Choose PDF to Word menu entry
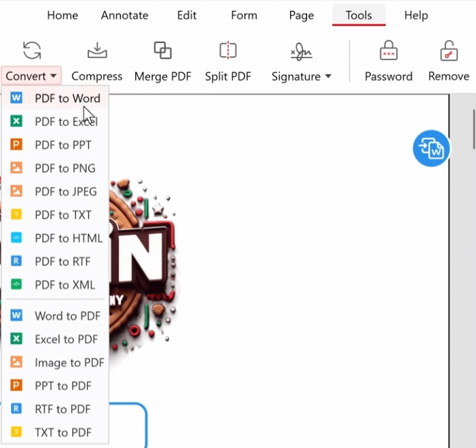Image resolution: width=476 pixels, height=448 pixels. tap(55, 98)
